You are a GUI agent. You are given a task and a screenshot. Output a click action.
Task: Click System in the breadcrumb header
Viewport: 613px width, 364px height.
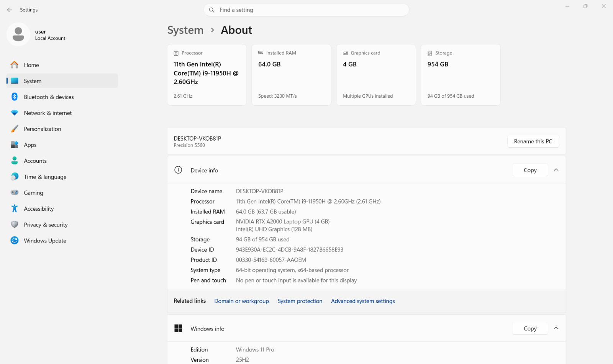185,30
